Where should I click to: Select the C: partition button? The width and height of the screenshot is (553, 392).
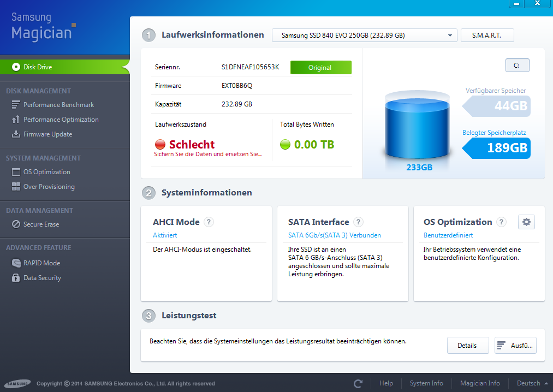(x=517, y=66)
